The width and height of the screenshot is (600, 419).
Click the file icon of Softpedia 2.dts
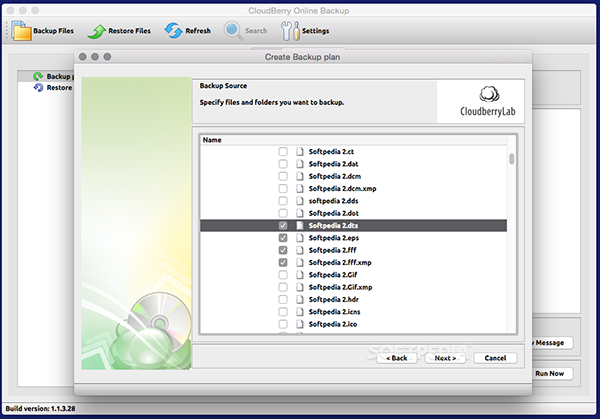(300, 225)
